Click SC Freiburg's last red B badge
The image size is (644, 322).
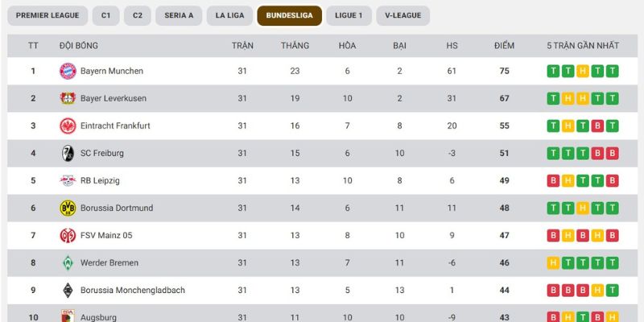coord(613,153)
